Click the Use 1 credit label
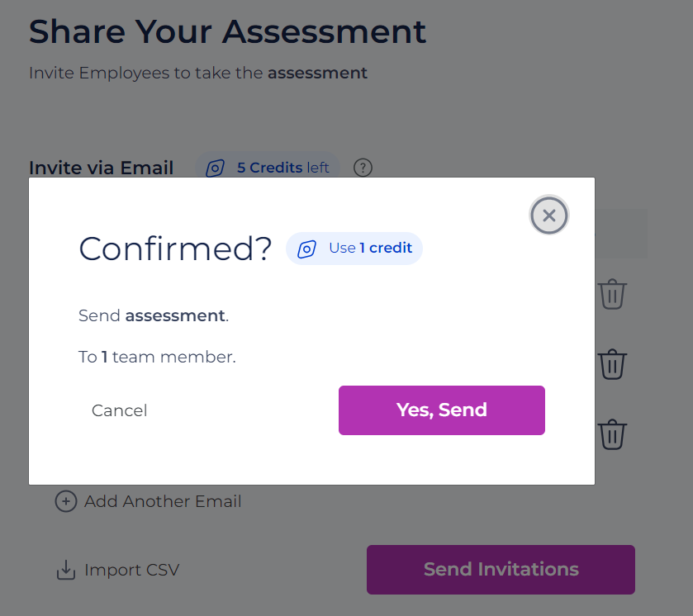This screenshot has height=616, width=693. [x=370, y=248]
